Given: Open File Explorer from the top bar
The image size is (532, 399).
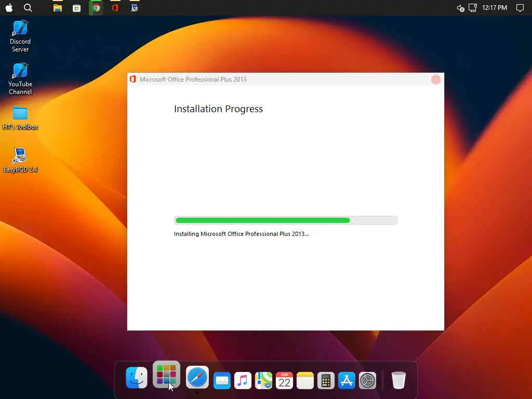Looking at the screenshot, I should coord(58,8).
